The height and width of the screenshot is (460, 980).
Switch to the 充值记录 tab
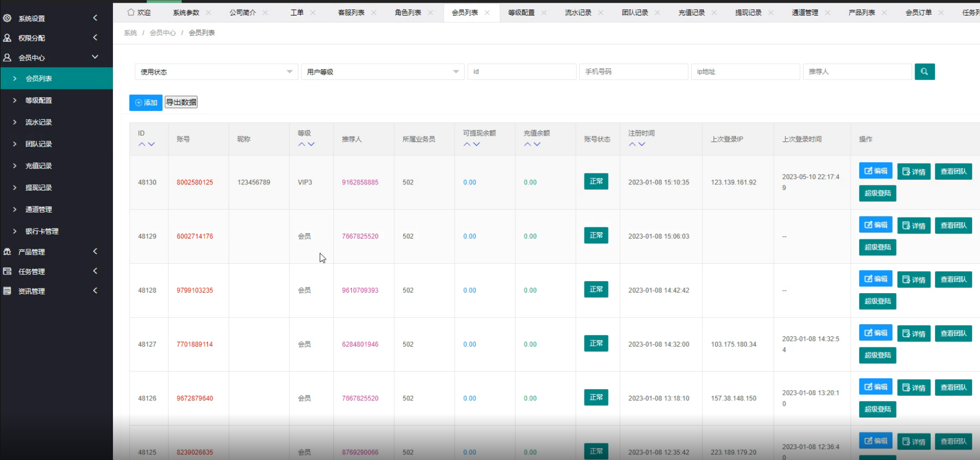pyautogui.click(x=691, y=12)
